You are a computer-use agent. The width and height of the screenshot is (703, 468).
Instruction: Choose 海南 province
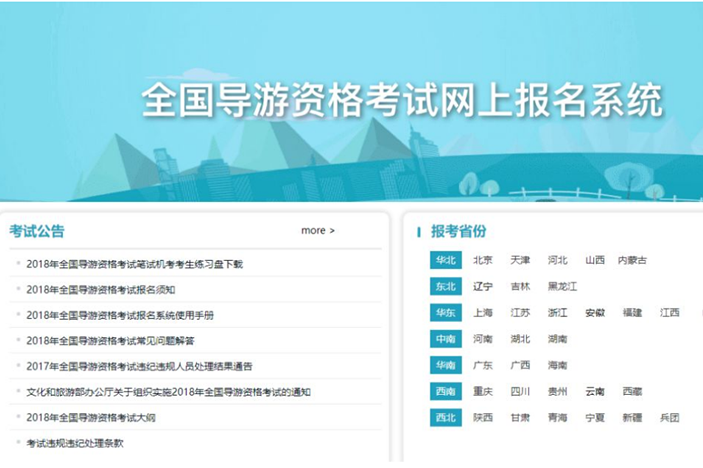coord(557,365)
